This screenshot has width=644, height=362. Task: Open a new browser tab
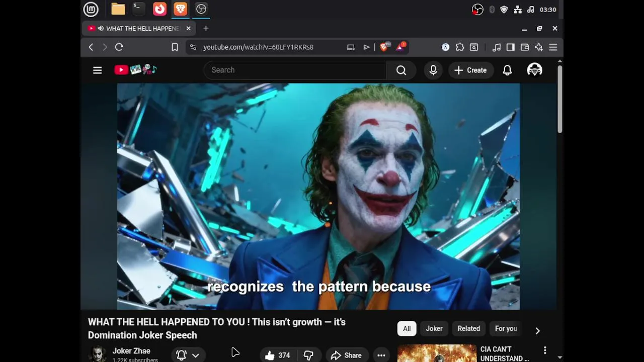(x=206, y=29)
